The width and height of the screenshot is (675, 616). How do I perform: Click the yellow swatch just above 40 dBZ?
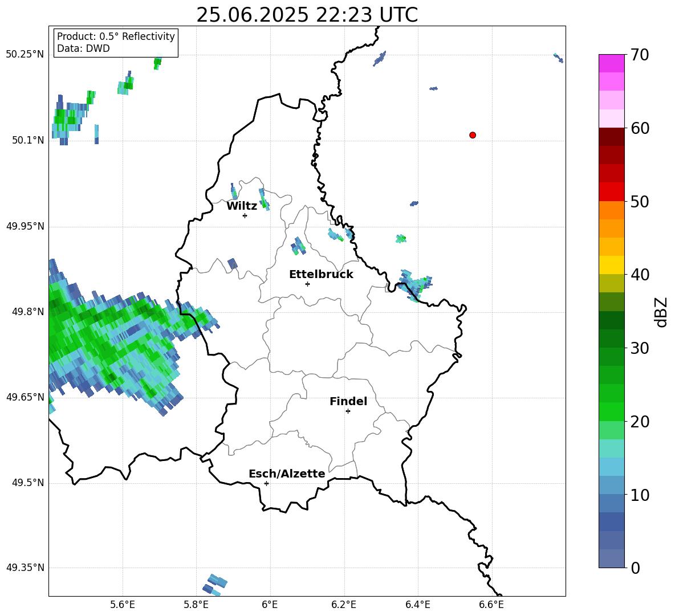coord(611,265)
